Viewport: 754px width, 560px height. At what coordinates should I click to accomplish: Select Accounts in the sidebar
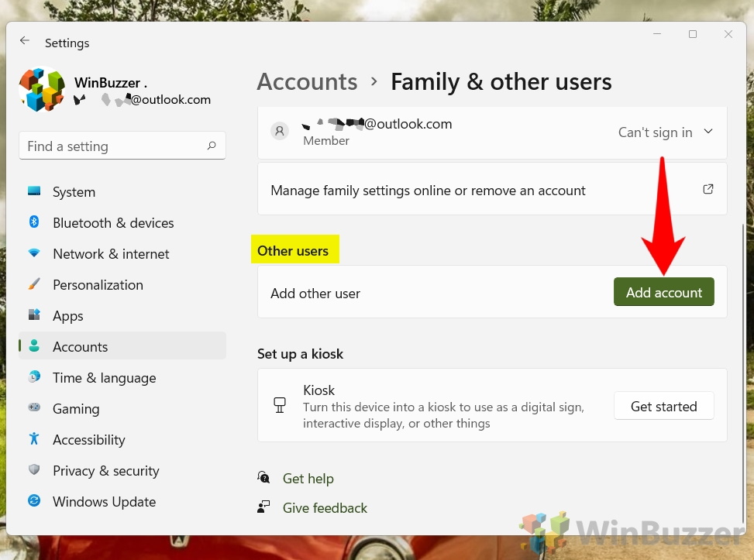click(80, 346)
